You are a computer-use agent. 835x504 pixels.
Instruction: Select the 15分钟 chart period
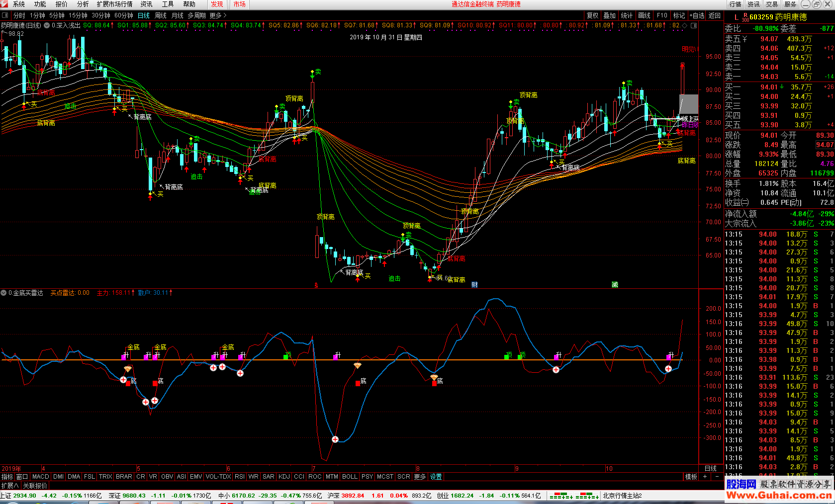point(78,15)
